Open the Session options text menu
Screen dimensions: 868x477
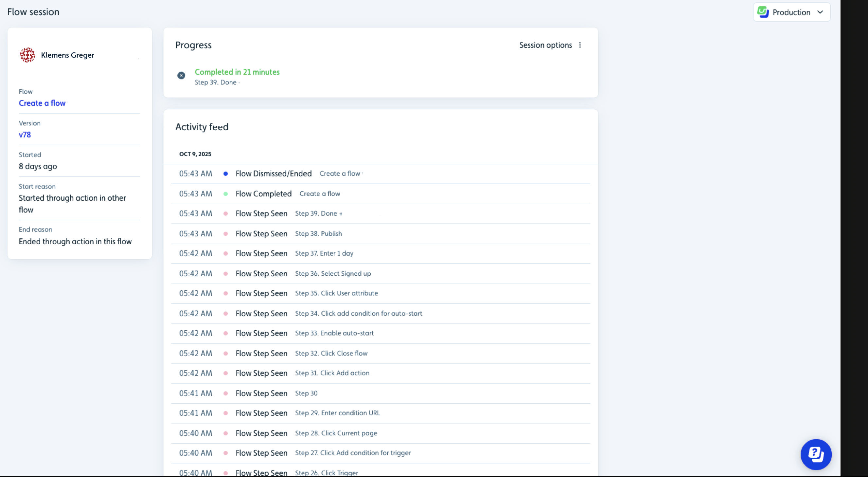pos(545,45)
